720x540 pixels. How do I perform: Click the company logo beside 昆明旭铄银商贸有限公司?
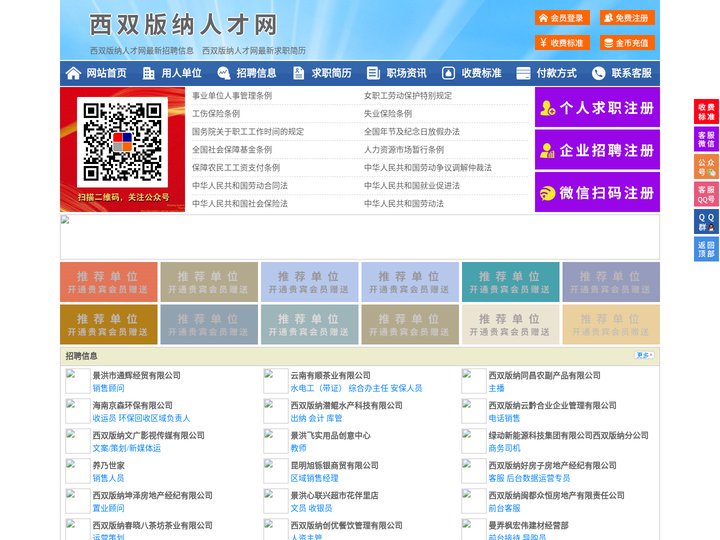[x=276, y=471]
